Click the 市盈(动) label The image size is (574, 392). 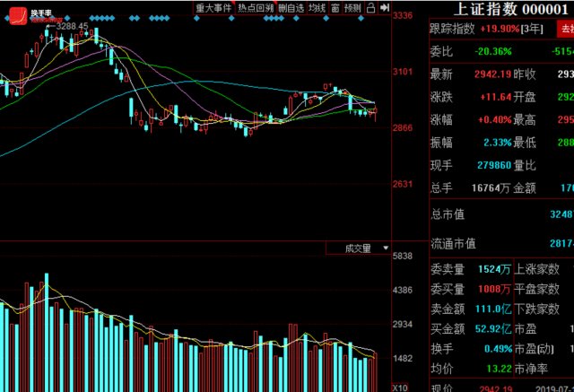pos(535,349)
